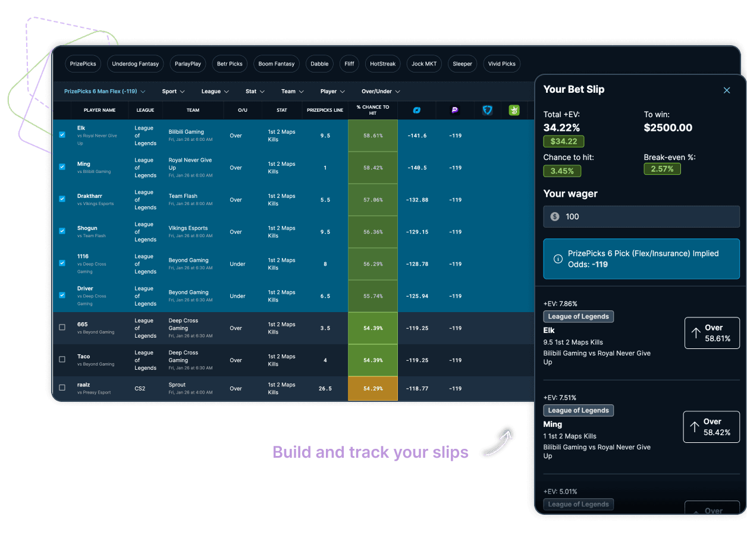The height and width of the screenshot is (560, 747).
Task: Deselect the Shogun row checkbox
Action: 62,231
